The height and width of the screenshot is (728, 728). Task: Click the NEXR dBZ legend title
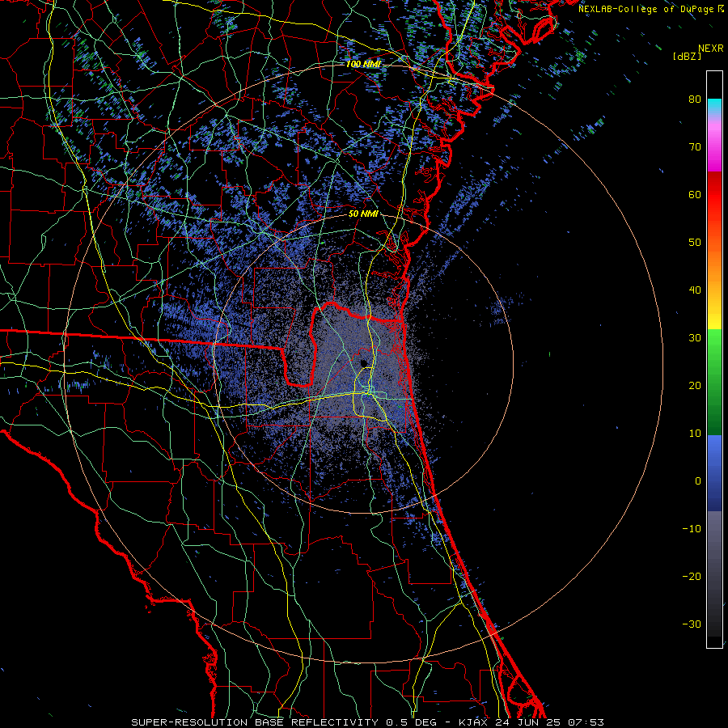(698, 53)
